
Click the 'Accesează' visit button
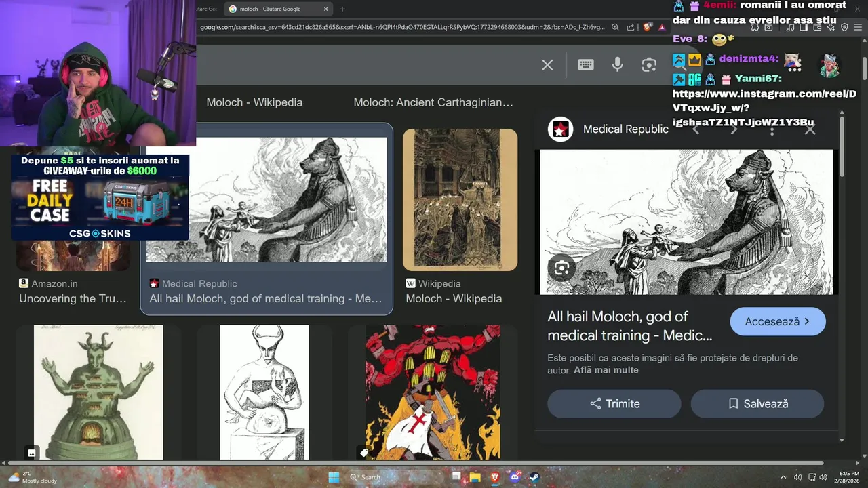tap(778, 321)
